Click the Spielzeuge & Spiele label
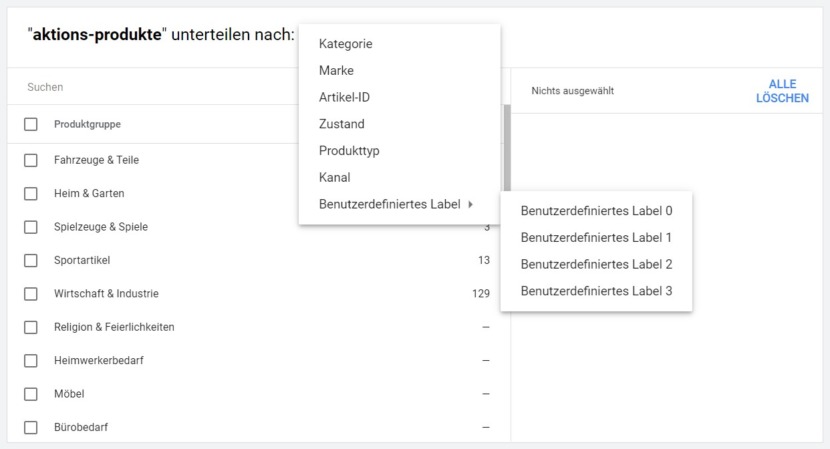 101,227
